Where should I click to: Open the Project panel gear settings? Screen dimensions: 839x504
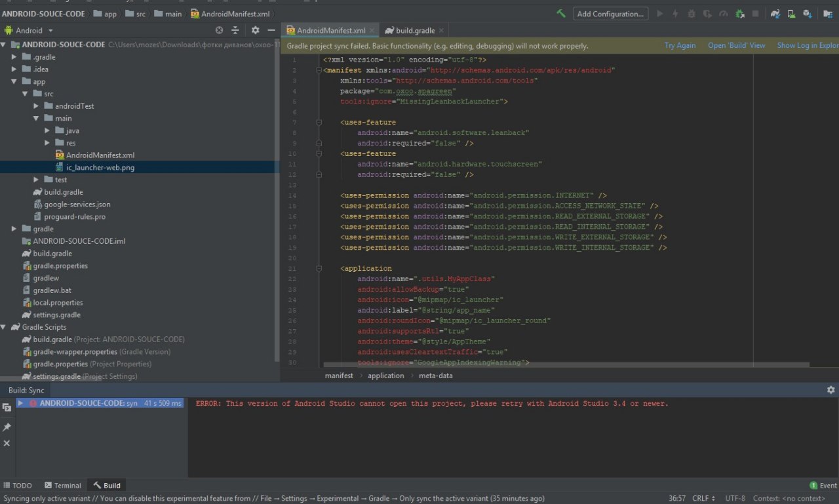click(x=256, y=30)
